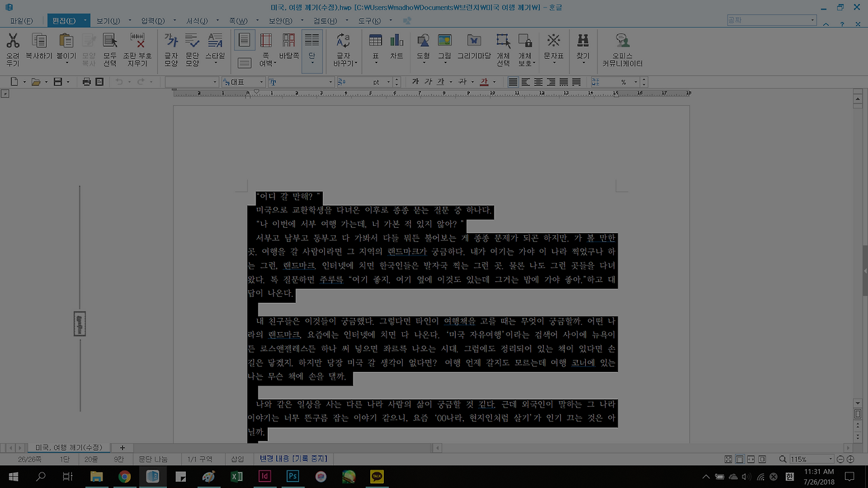The image size is (868, 488).
Task: Open 글자 모양 character format
Action: click(x=171, y=41)
